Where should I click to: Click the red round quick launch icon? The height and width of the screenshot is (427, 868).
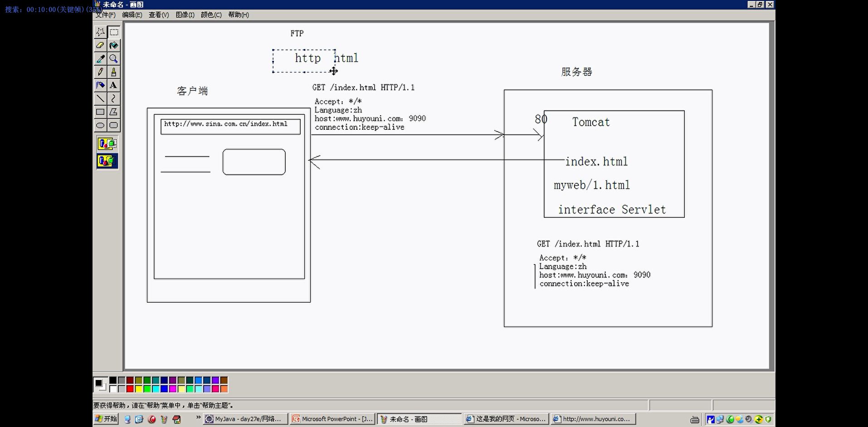(x=152, y=419)
